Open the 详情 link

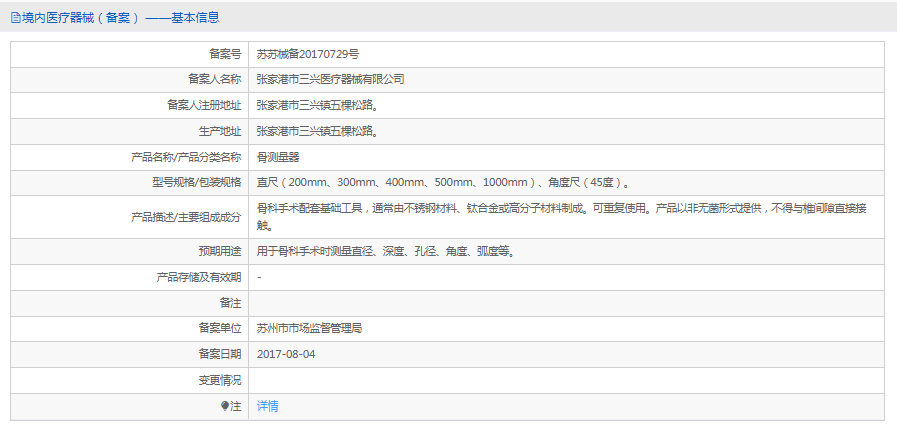click(x=268, y=407)
